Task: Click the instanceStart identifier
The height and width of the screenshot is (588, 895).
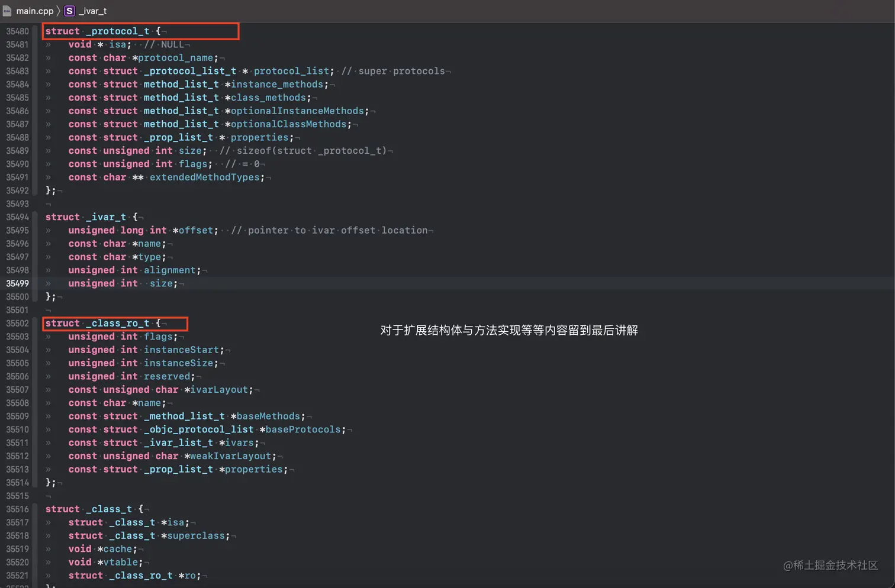Action: click(x=181, y=350)
